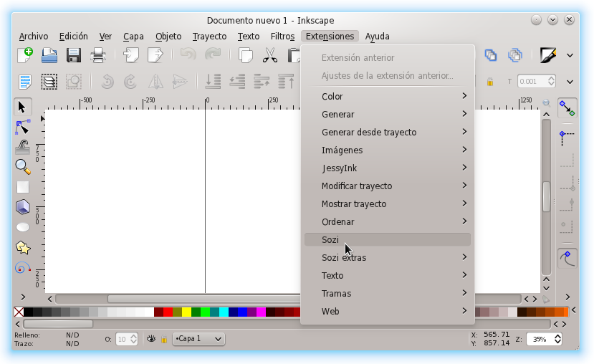Raise selection to top icon
Screen dimensions: 594x364
pos(286,82)
